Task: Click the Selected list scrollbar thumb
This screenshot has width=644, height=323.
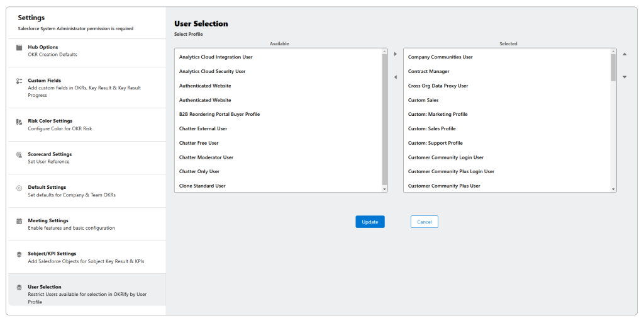Action: click(x=613, y=67)
